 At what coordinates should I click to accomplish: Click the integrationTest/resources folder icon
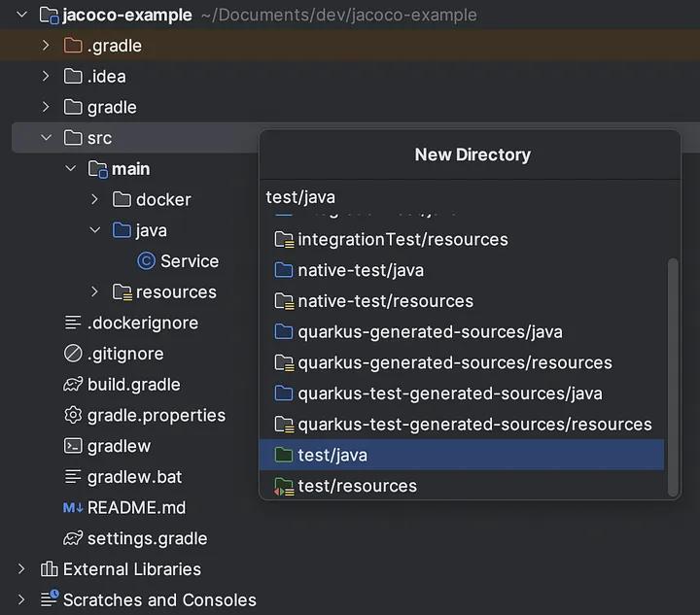tap(284, 240)
